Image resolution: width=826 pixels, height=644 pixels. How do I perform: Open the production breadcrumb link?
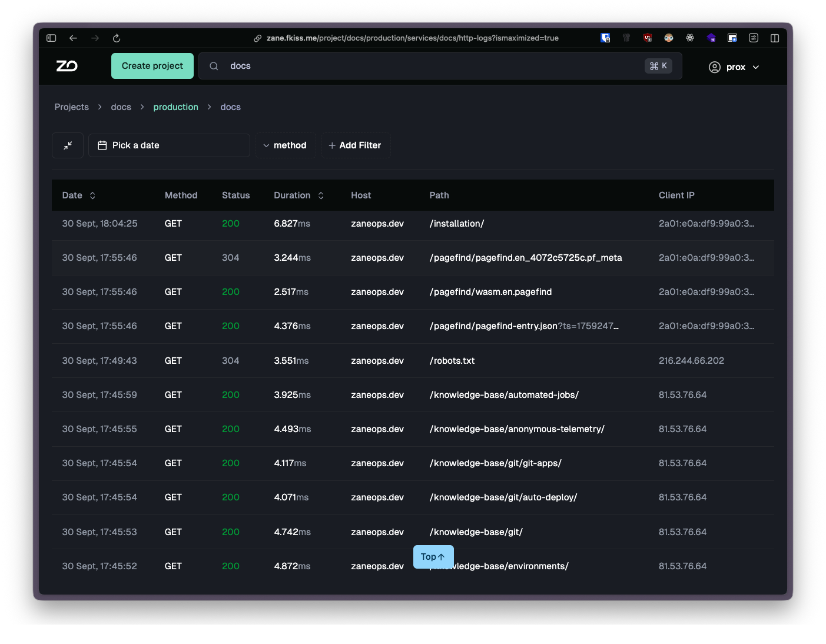tap(175, 107)
